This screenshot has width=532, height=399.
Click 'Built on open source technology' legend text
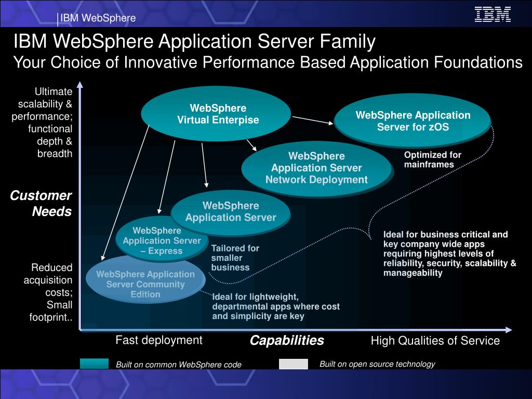[x=377, y=364]
